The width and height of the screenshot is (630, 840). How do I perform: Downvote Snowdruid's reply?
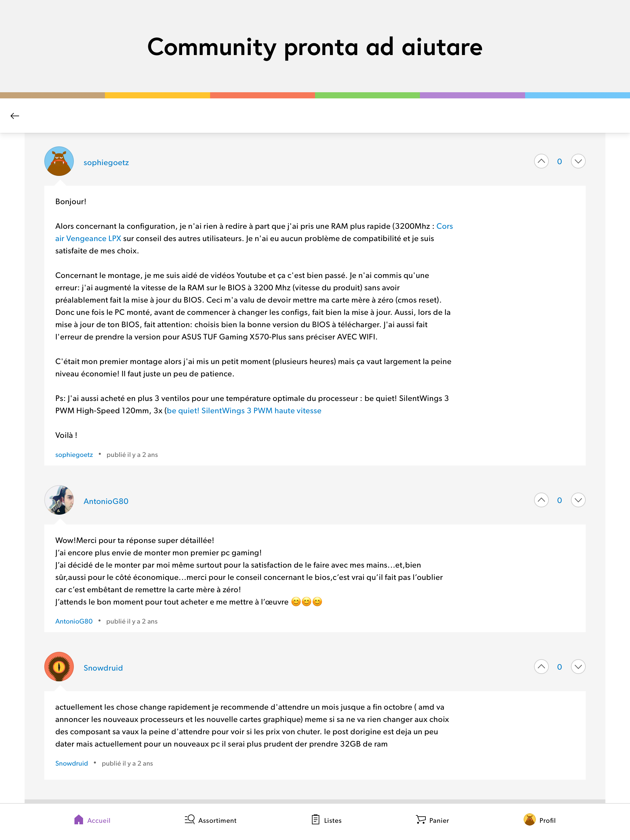click(x=578, y=667)
